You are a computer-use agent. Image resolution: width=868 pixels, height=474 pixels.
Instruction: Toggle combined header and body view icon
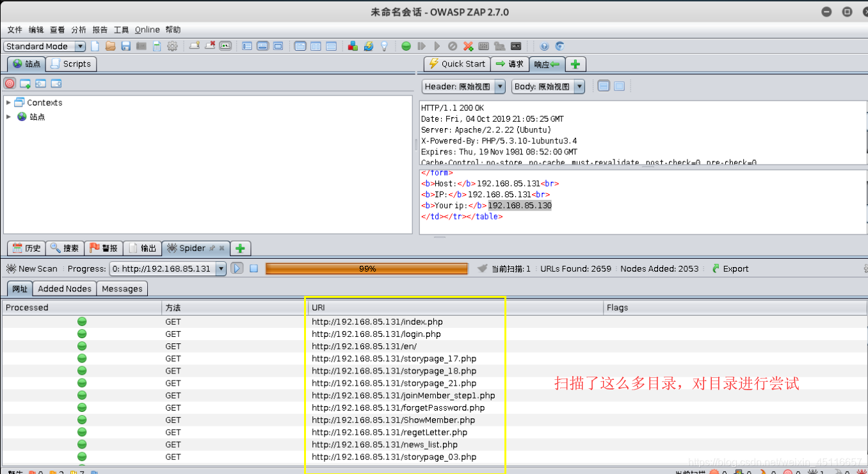pyautogui.click(x=604, y=86)
